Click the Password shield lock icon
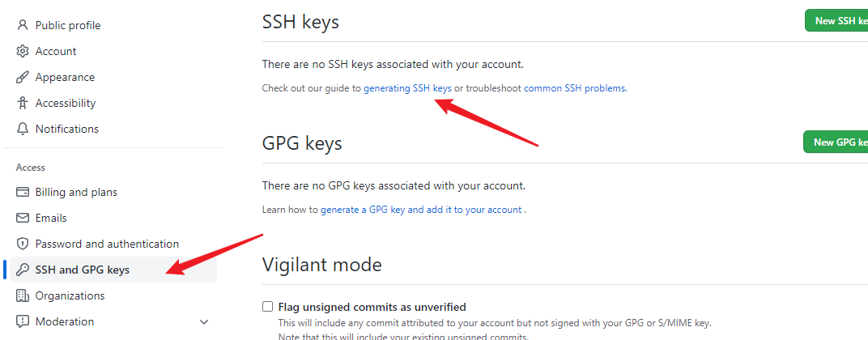The width and height of the screenshot is (868, 340). [x=23, y=244]
